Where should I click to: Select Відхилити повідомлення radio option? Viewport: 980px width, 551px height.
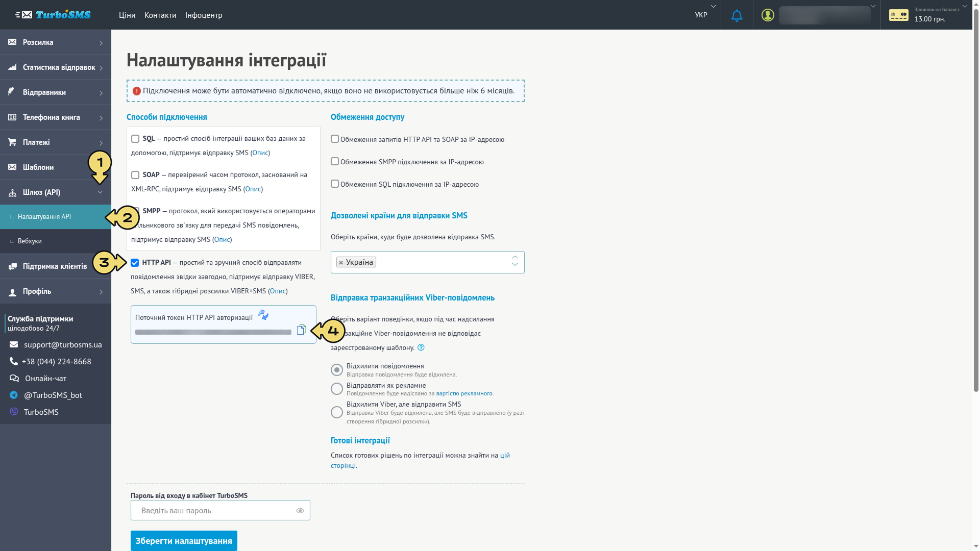pyautogui.click(x=337, y=369)
